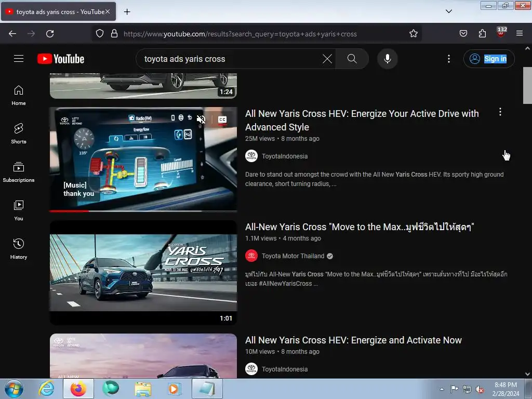The width and height of the screenshot is (532, 399).
Task: Click the ToyotaIndonesia avatar under Energize Your Active Drive
Action: 251,156
